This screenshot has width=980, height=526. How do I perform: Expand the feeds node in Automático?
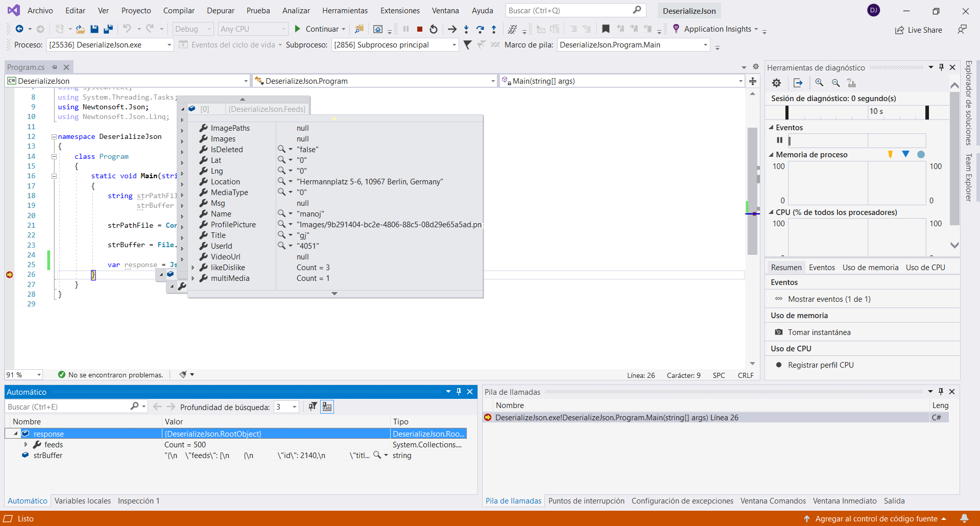point(26,445)
